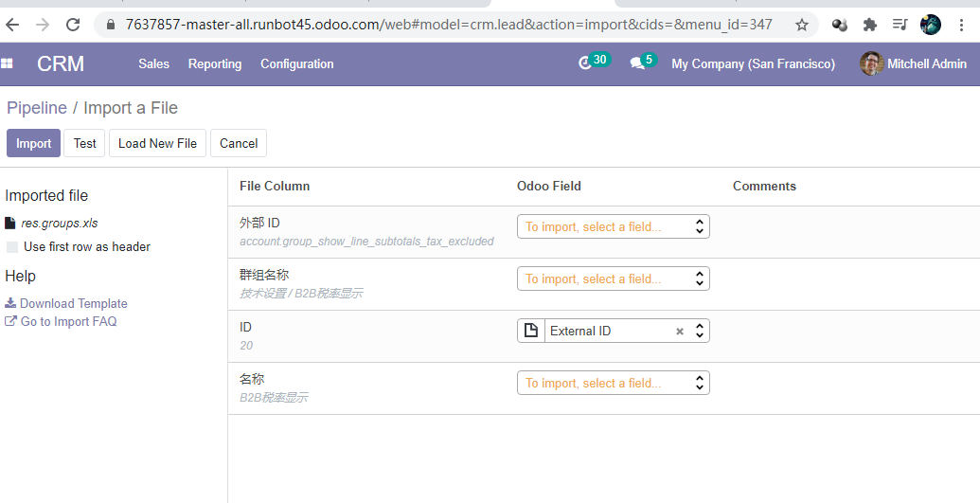
Task: Open the Configuration menu
Action: click(296, 63)
